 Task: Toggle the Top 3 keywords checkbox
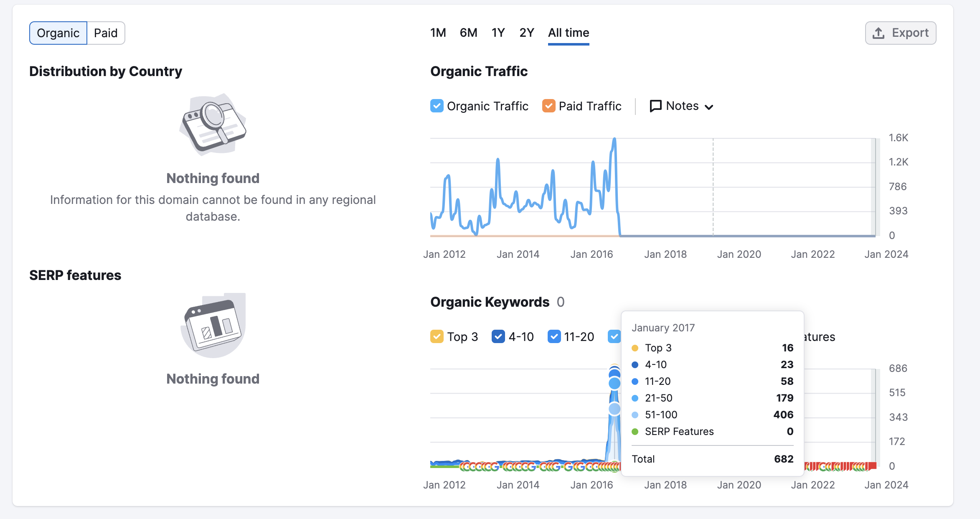437,337
